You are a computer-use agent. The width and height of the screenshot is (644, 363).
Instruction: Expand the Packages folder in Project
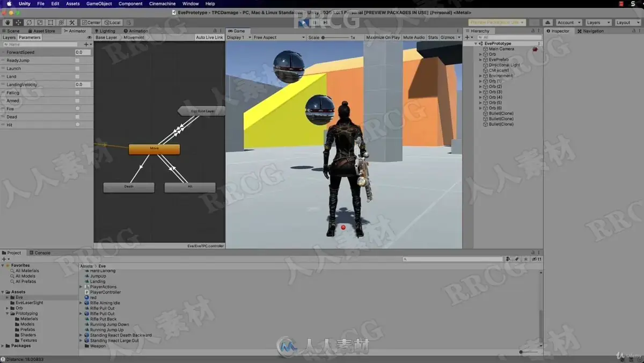(3, 346)
